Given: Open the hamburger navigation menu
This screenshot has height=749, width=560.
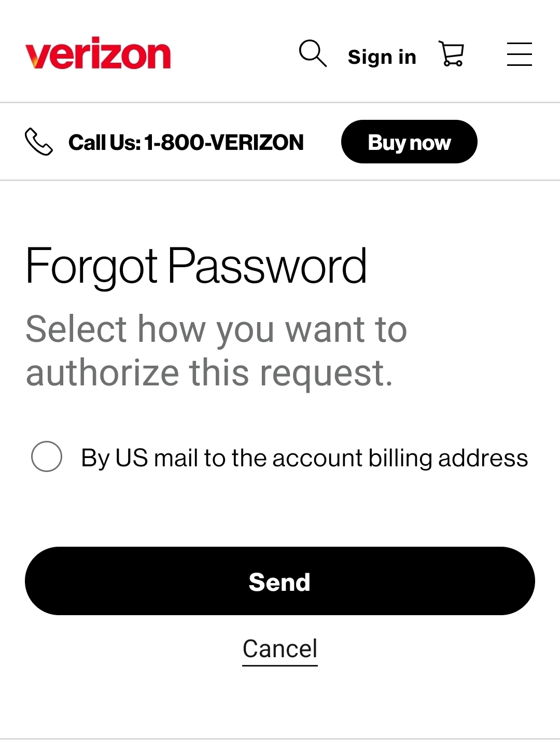Looking at the screenshot, I should [x=519, y=54].
